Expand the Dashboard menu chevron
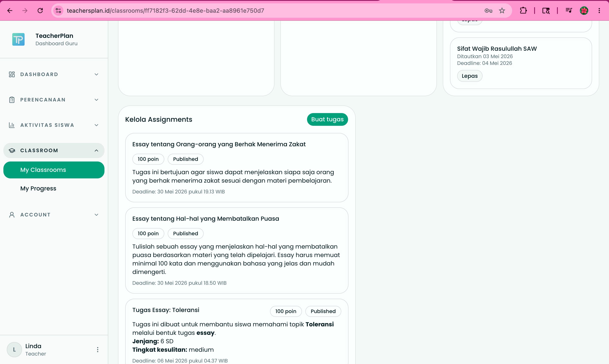Screen dimensions: 609x364 coord(96,74)
